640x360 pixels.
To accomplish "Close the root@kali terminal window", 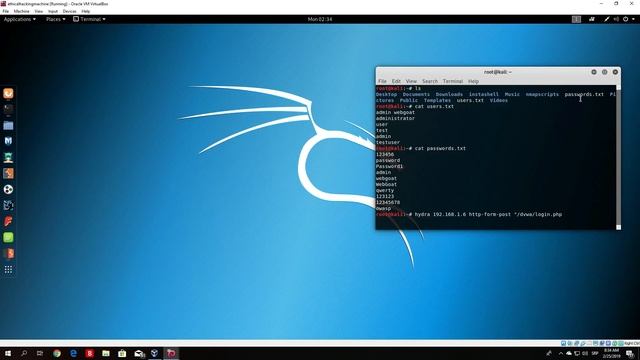I will [x=615, y=72].
